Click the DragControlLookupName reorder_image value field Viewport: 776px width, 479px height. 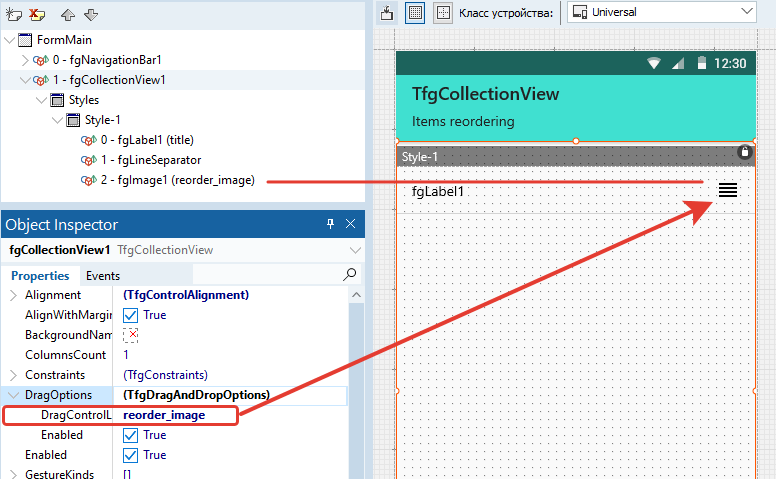[175, 415]
